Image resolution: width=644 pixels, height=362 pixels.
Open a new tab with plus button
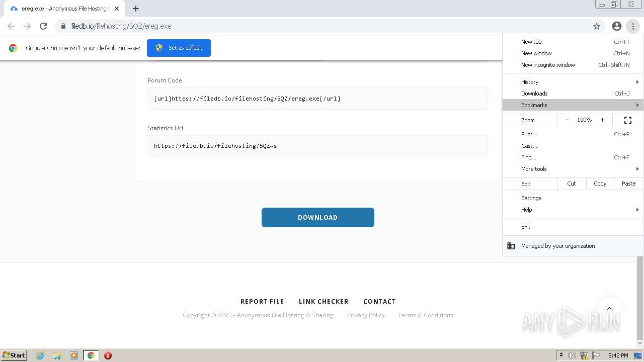(136, 9)
